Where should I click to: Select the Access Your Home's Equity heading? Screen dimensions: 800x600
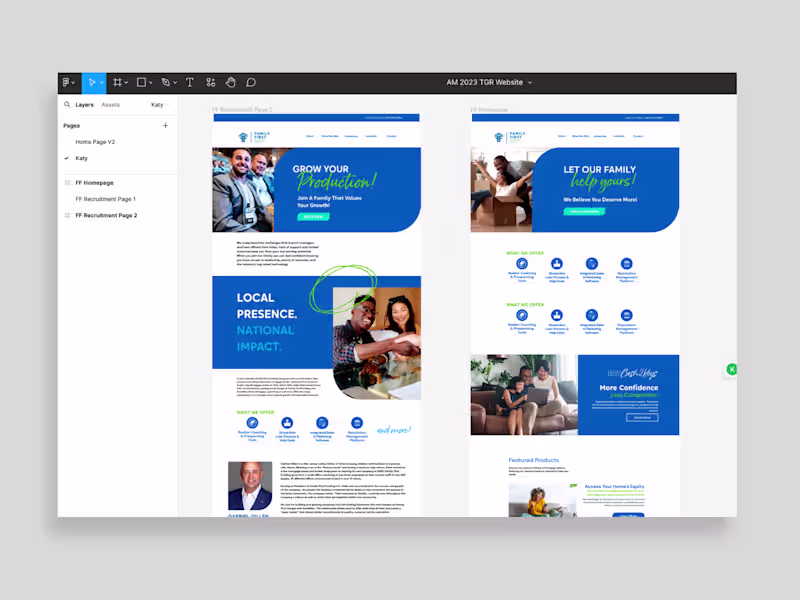click(614, 486)
